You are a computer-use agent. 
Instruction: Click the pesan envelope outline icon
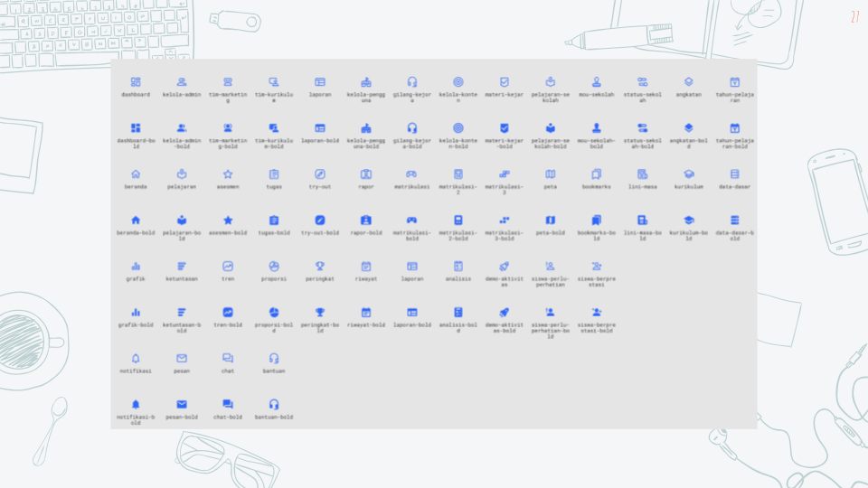[182, 359]
